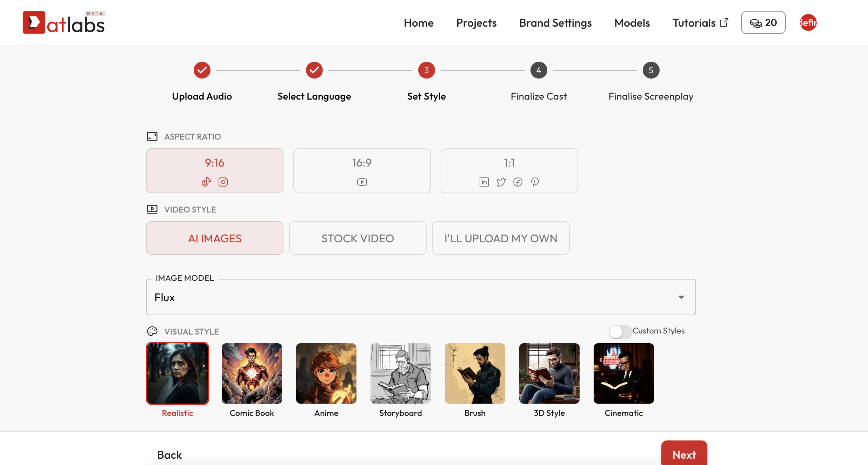Select the Cinematic visual style thumbnail

(623, 373)
